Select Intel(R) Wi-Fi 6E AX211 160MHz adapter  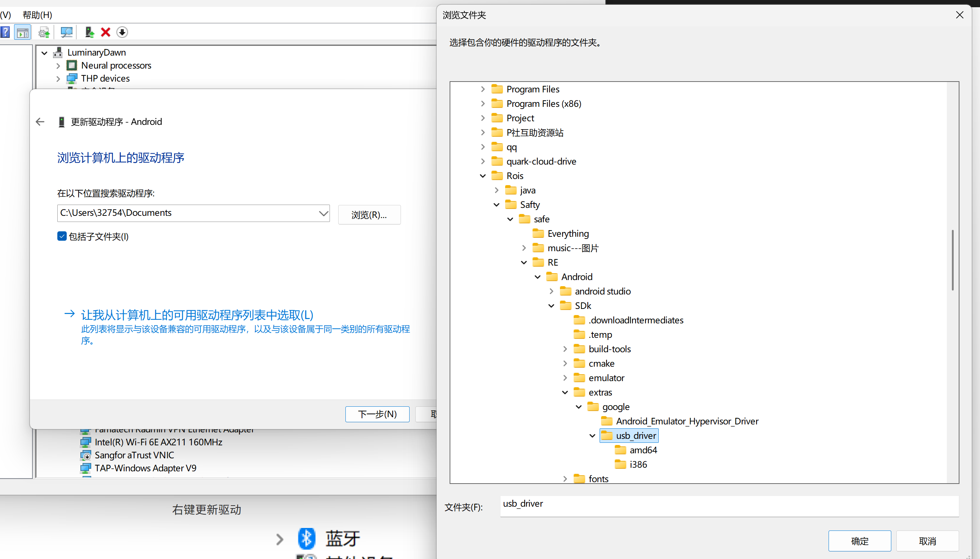(158, 442)
